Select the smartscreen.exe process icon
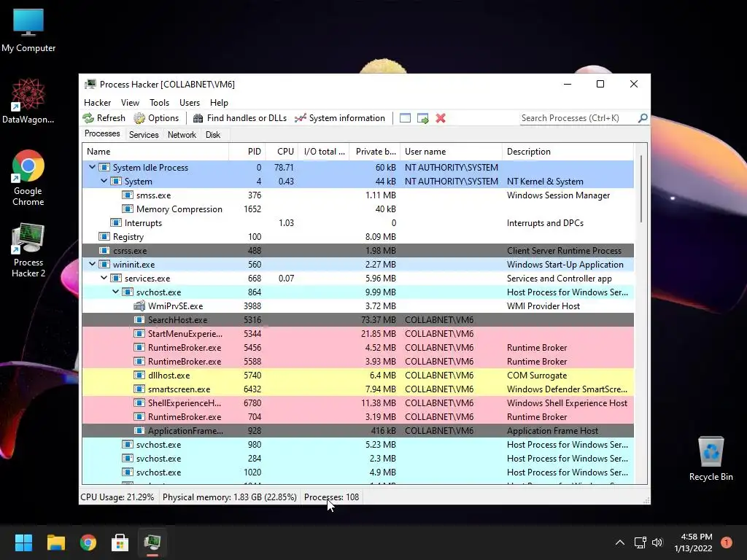The width and height of the screenshot is (747, 560). (x=139, y=389)
